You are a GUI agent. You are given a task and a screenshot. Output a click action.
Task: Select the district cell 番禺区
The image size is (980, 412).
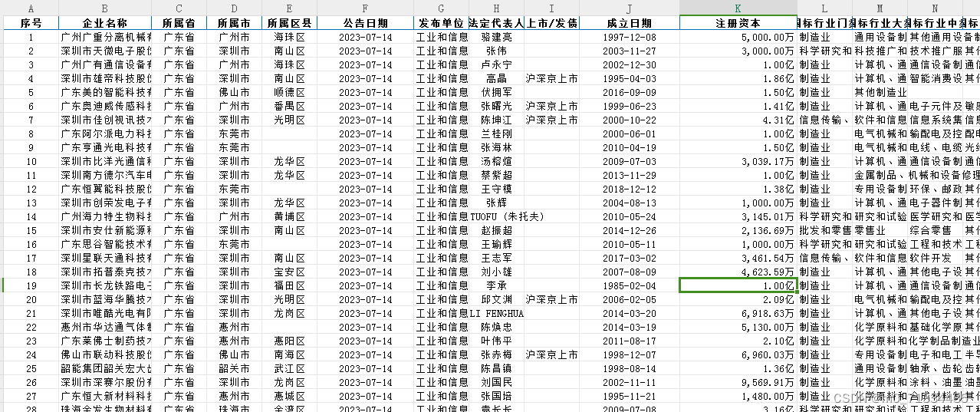(289, 106)
